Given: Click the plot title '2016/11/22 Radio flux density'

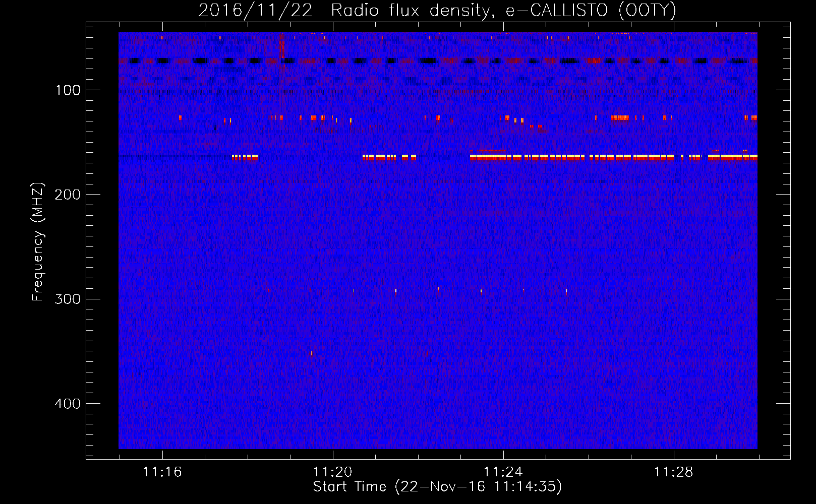Looking at the screenshot, I should click(x=437, y=11).
